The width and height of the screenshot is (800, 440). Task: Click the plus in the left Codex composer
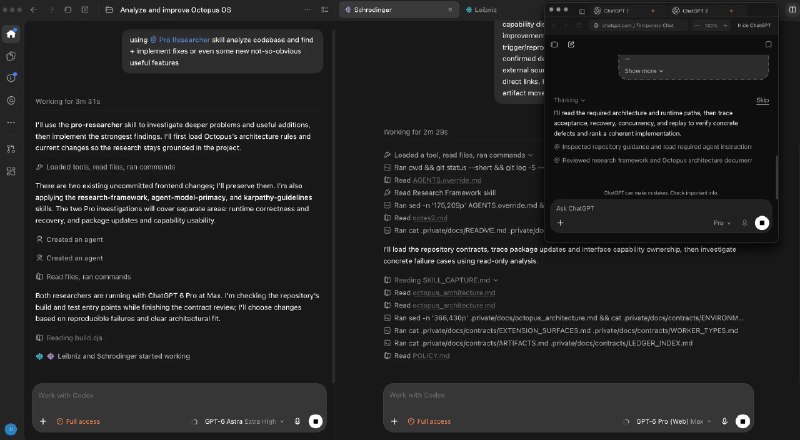[x=43, y=422]
